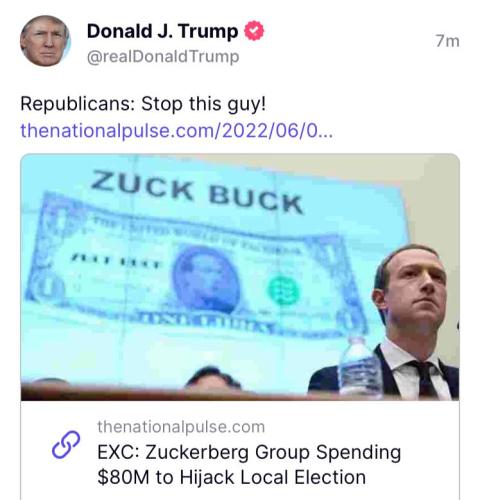Click the "7m" post timestamp
This screenshot has height=500, width=480.
click(448, 41)
